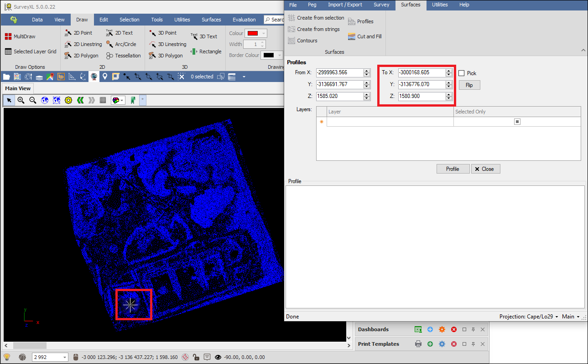Screen dimensions: 588x364
Task: Enable the Pick checkbox
Action: click(x=462, y=73)
